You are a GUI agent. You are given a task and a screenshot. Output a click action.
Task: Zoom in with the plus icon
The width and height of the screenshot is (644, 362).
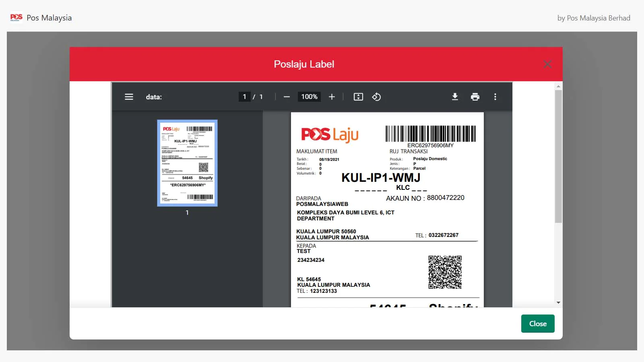pyautogui.click(x=332, y=97)
